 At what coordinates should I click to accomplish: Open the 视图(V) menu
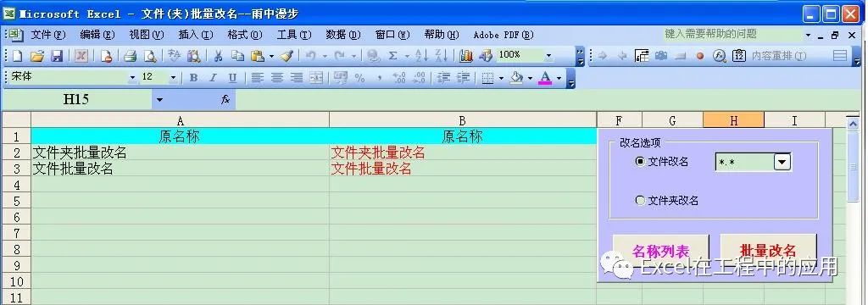pyautogui.click(x=147, y=35)
